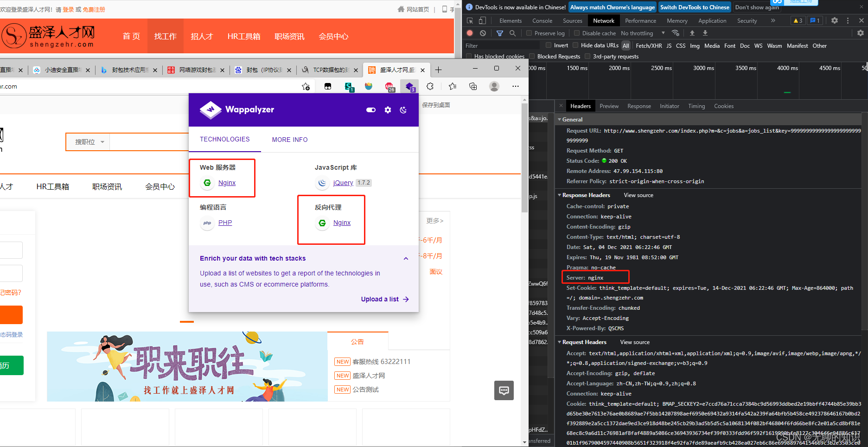This screenshot has width=868, height=447.
Task: Check the Invert filter checkbox
Action: pos(549,45)
